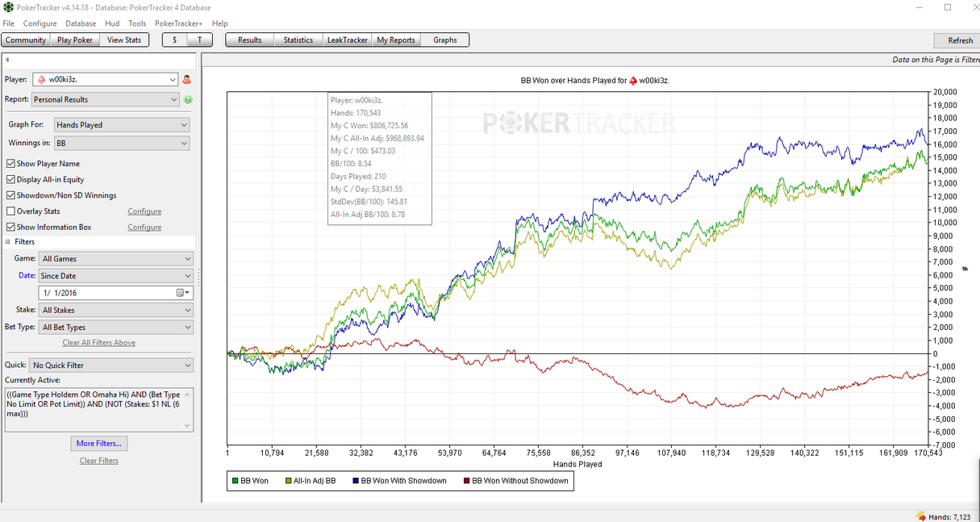Image resolution: width=980 pixels, height=522 pixels.
Task: Click the T tournament mode button
Action: [x=199, y=40]
